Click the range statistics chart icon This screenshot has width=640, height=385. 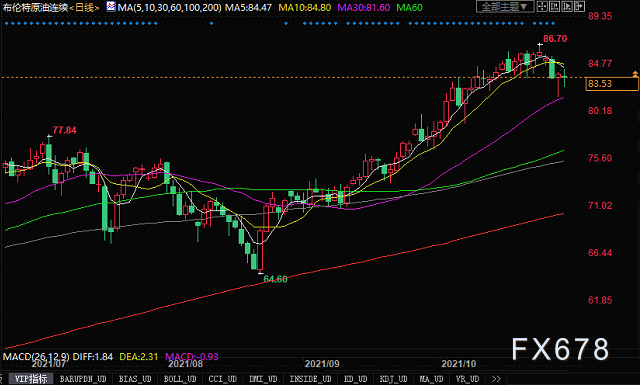pyautogui.click(x=554, y=7)
